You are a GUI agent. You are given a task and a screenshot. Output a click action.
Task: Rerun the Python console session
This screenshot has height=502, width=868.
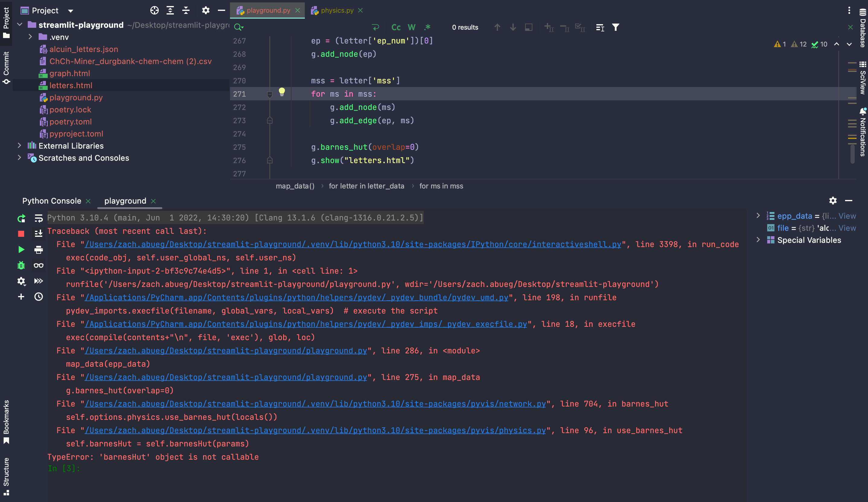(21, 218)
